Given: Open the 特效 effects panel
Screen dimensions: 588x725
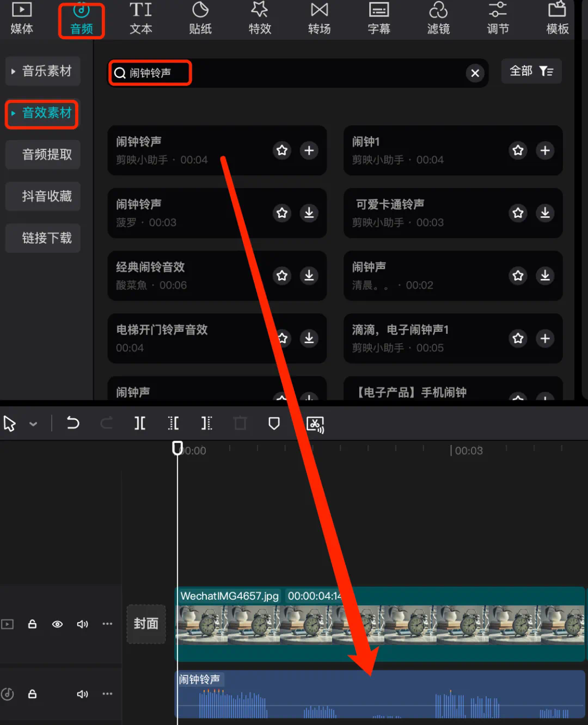Looking at the screenshot, I should click(x=260, y=19).
